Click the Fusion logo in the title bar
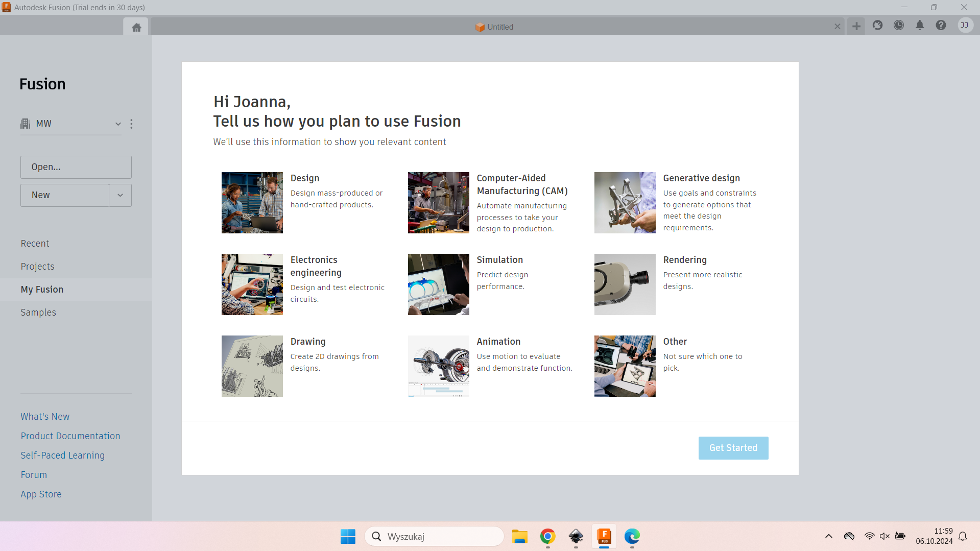The width and height of the screenshot is (980, 551). click(x=6, y=7)
